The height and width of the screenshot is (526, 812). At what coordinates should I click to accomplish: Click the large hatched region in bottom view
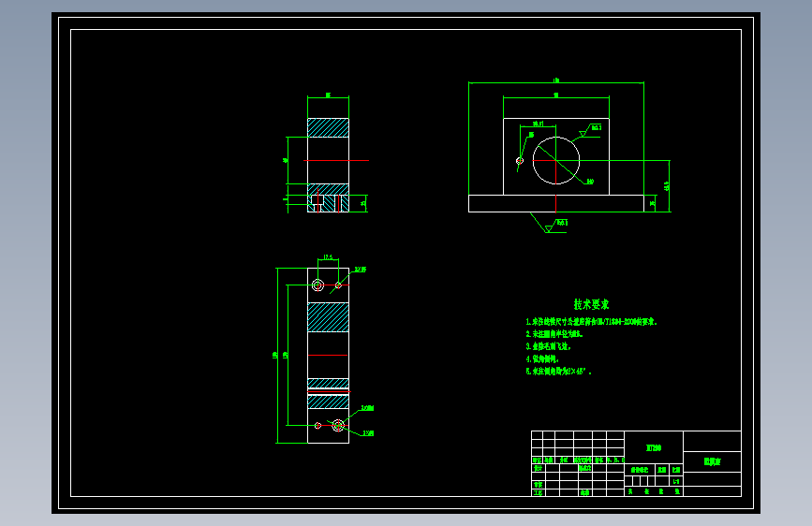click(x=328, y=317)
